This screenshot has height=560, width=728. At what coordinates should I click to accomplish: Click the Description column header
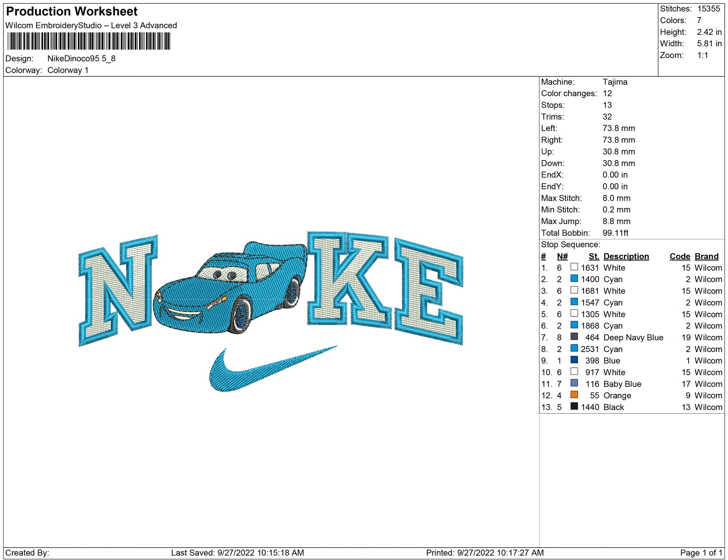click(626, 256)
